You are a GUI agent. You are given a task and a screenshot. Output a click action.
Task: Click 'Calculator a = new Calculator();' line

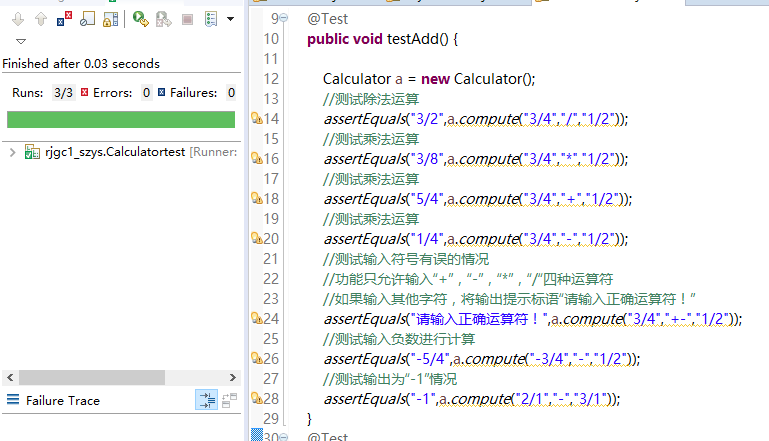[x=429, y=79]
